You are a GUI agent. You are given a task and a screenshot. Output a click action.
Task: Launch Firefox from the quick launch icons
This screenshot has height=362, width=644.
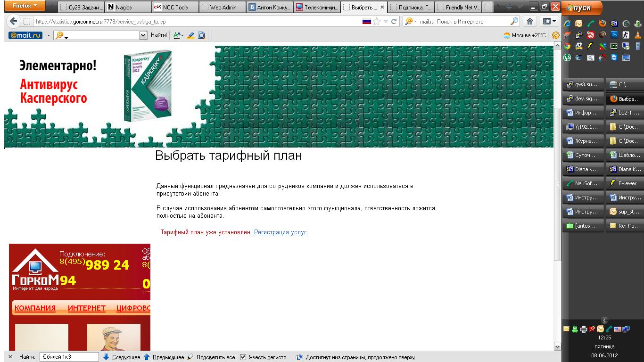click(603, 23)
